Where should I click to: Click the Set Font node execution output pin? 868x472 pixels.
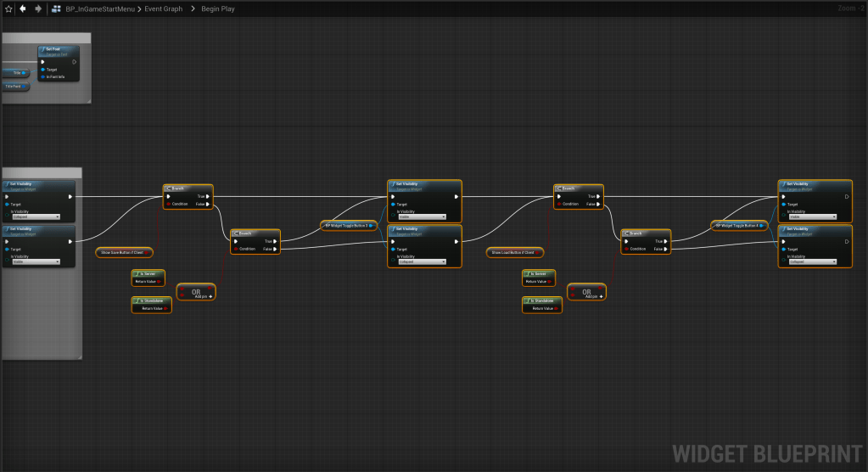click(75, 61)
